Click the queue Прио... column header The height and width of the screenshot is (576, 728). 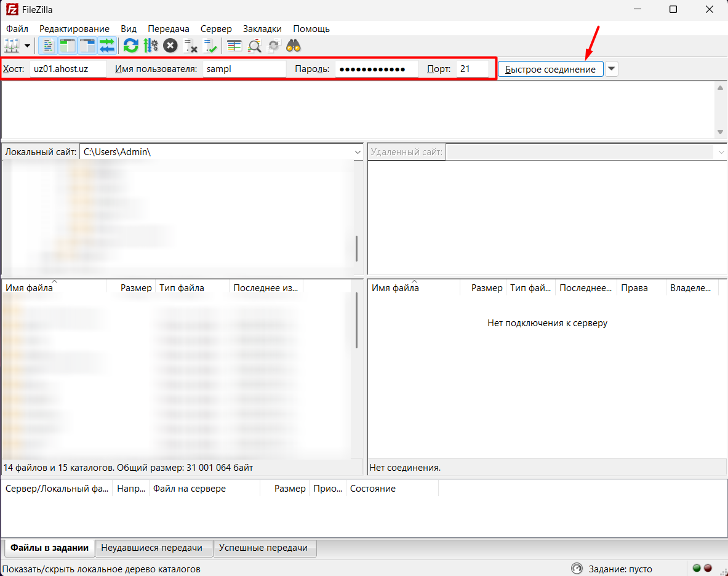point(328,488)
